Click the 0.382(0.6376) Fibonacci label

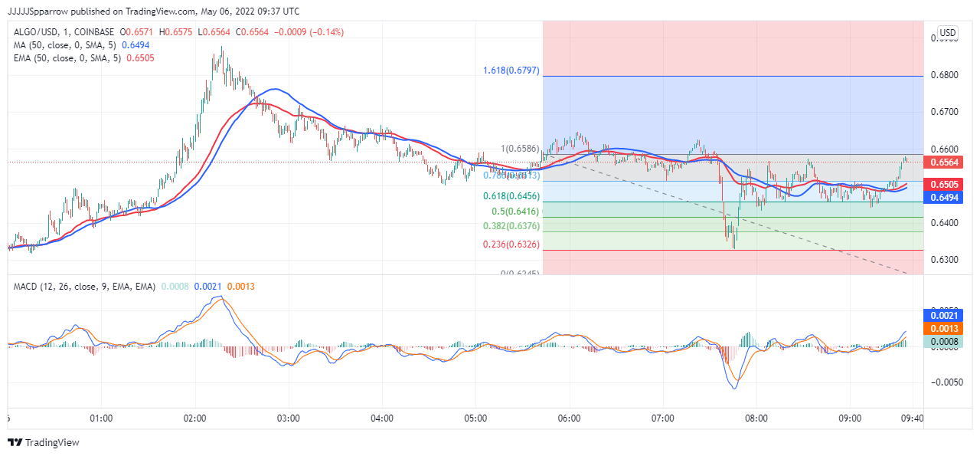click(511, 226)
